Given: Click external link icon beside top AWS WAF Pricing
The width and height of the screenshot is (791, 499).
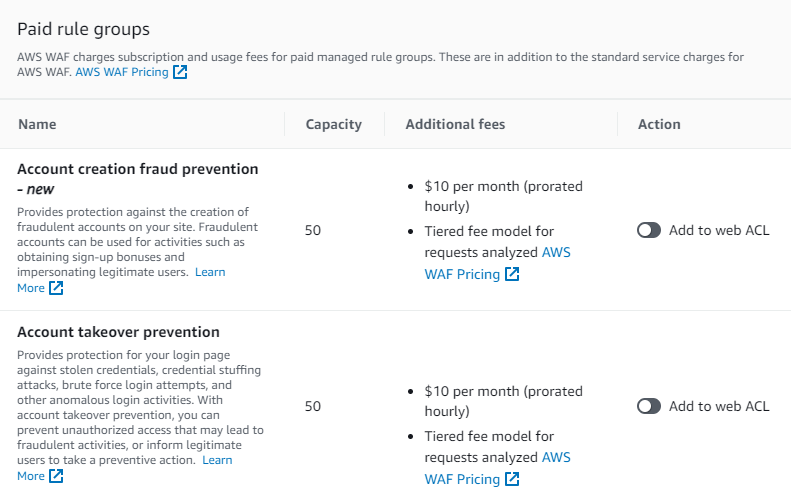Looking at the screenshot, I should click(180, 73).
